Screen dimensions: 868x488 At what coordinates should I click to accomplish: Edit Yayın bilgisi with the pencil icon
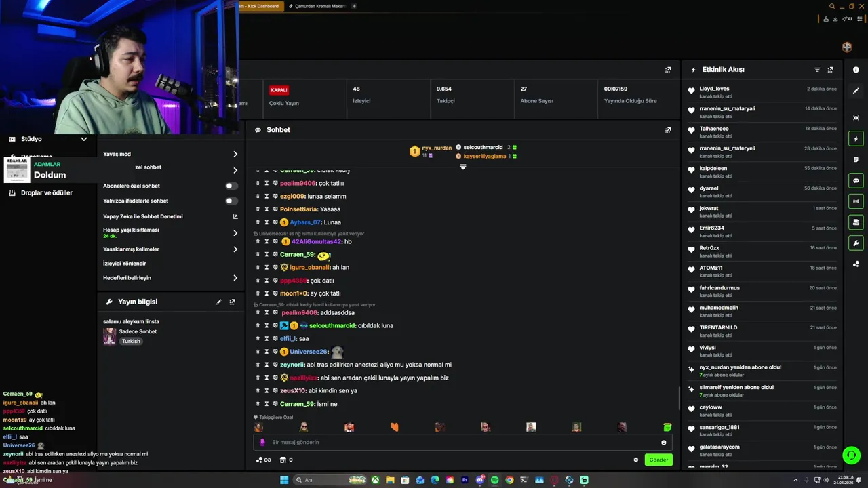(x=218, y=302)
